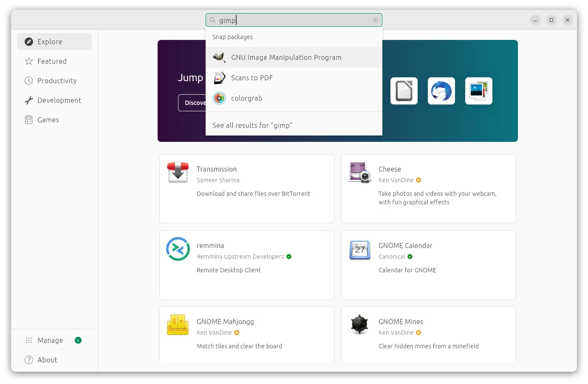Open the Explore sidebar section
Image resolution: width=588 pixels, height=384 pixels.
pos(54,42)
